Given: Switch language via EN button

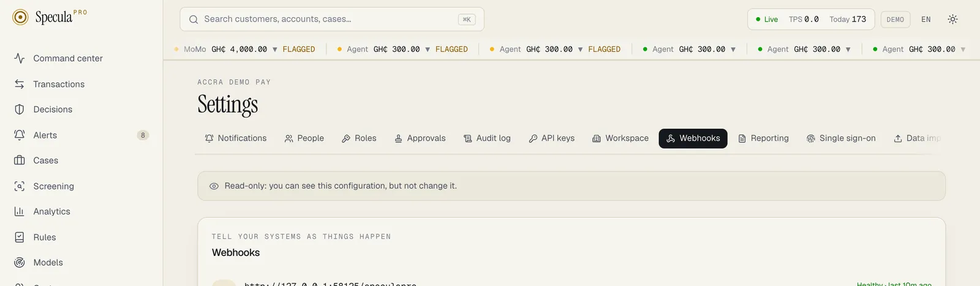Looking at the screenshot, I should point(926,20).
